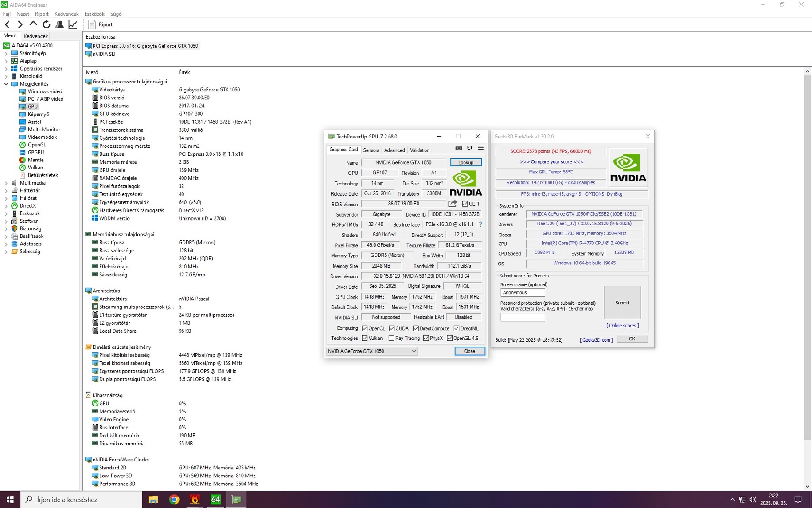Switch to AIDA64 on the taskbar
The height and width of the screenshot is (508, 812).
point(215,500)
